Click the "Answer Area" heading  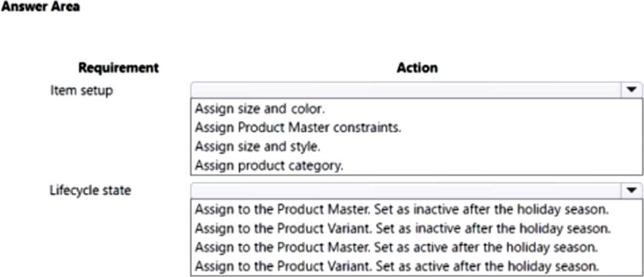pos(40,7)
